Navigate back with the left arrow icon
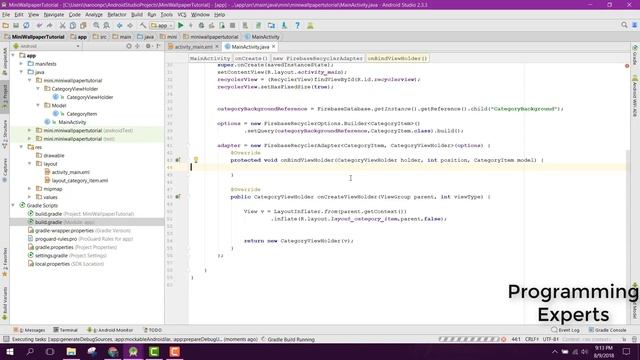Image resolution: width=640 pixels, height=360 pixels. [120, 25]
